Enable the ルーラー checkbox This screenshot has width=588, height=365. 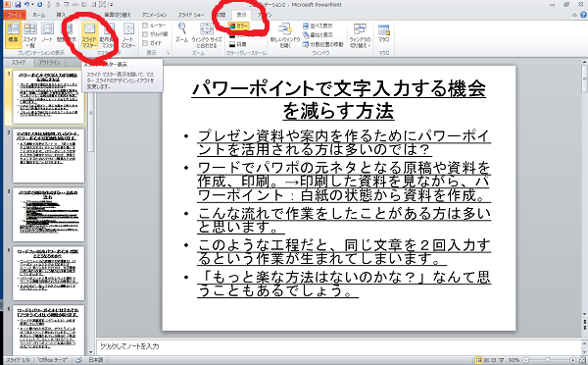tap(145, 26)
